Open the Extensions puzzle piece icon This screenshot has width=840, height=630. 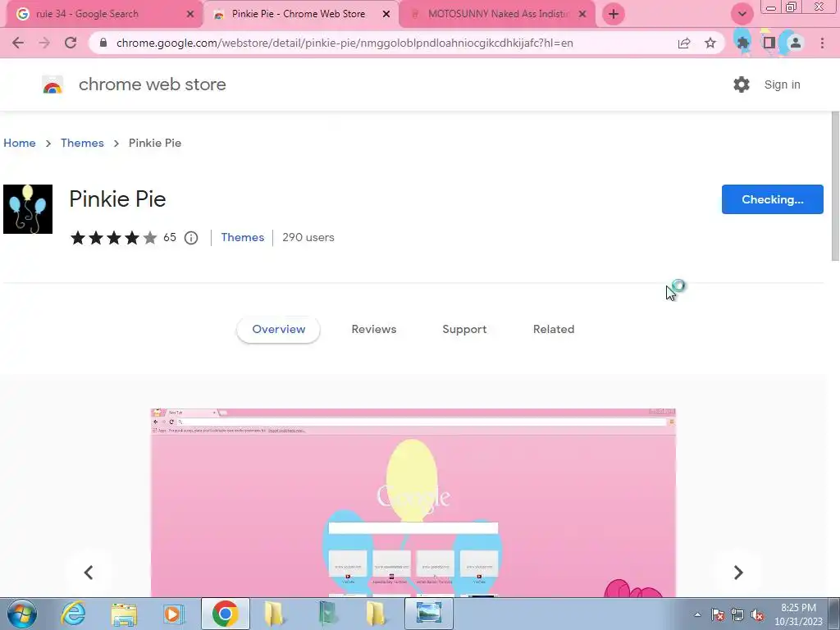[x=743, y=43]
